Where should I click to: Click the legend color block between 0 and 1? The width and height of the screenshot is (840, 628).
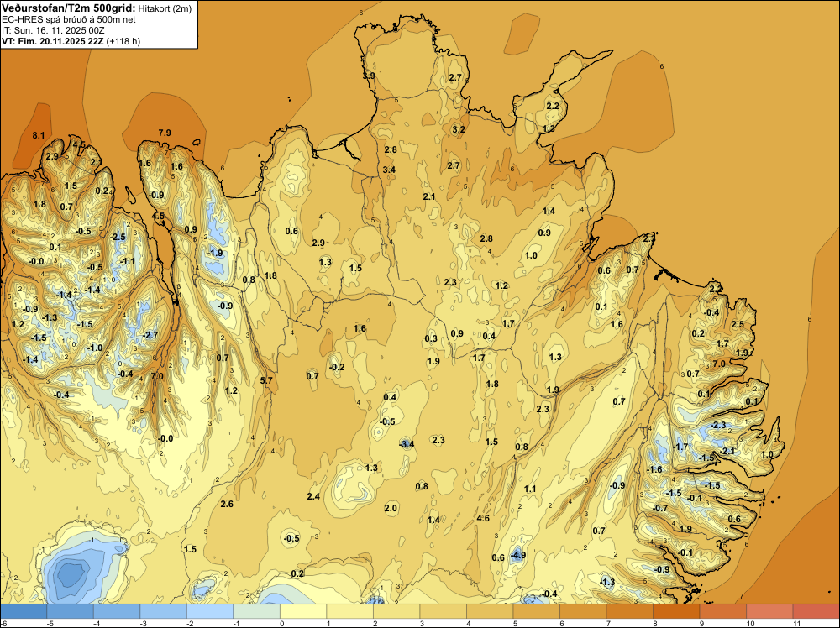click(x=303, y=611)
